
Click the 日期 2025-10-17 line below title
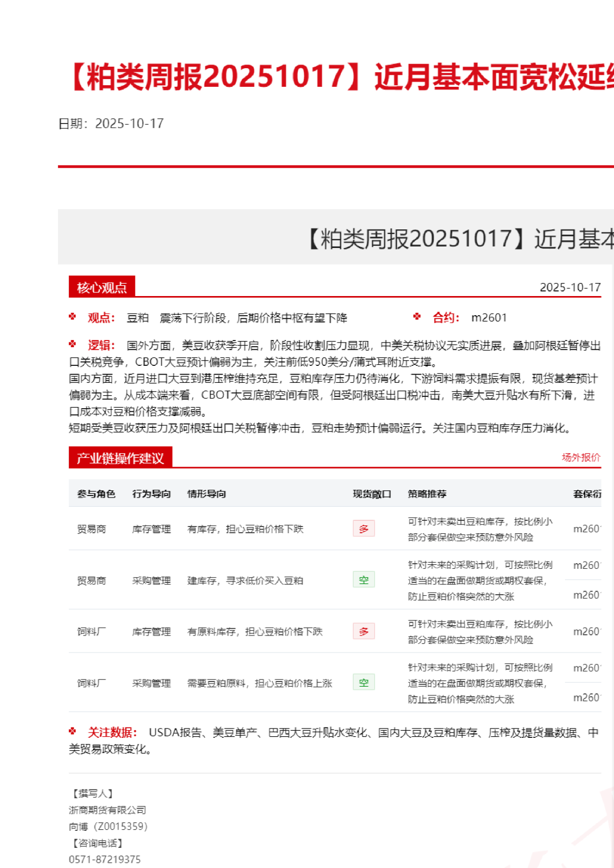tap(111, 123)
